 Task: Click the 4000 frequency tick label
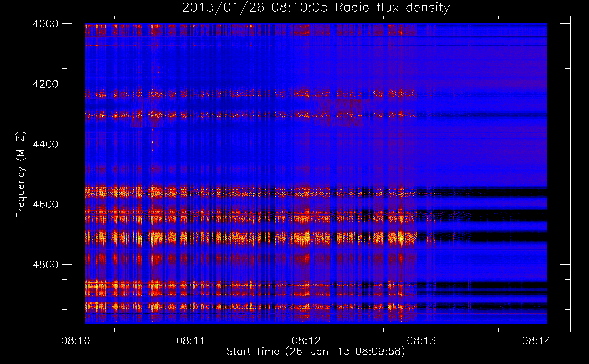(46, 24)
